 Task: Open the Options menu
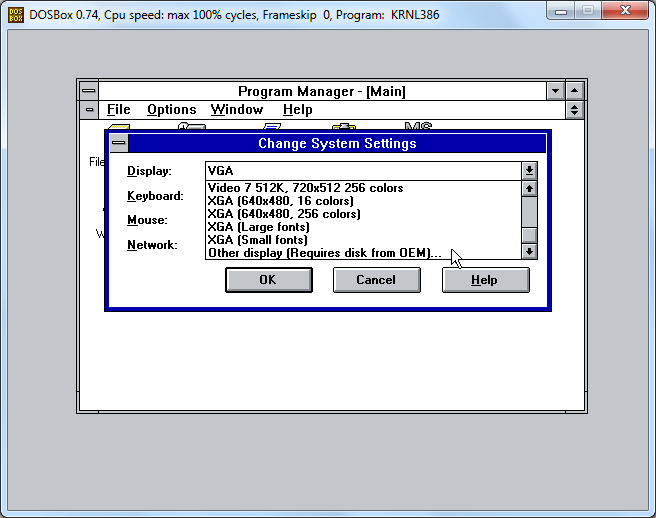(x=171, y=110)
